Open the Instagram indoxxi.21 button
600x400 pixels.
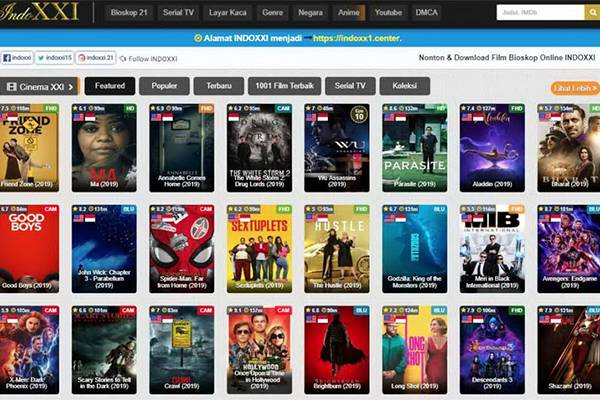click(x=96, y=58)
